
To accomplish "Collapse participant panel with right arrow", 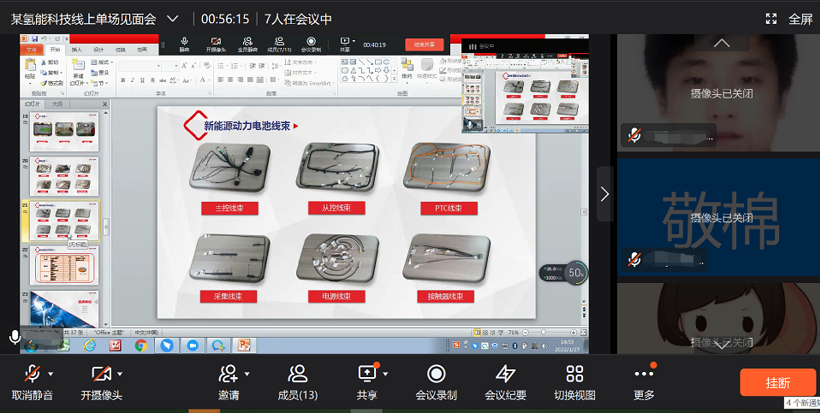I will click(605, 194).
